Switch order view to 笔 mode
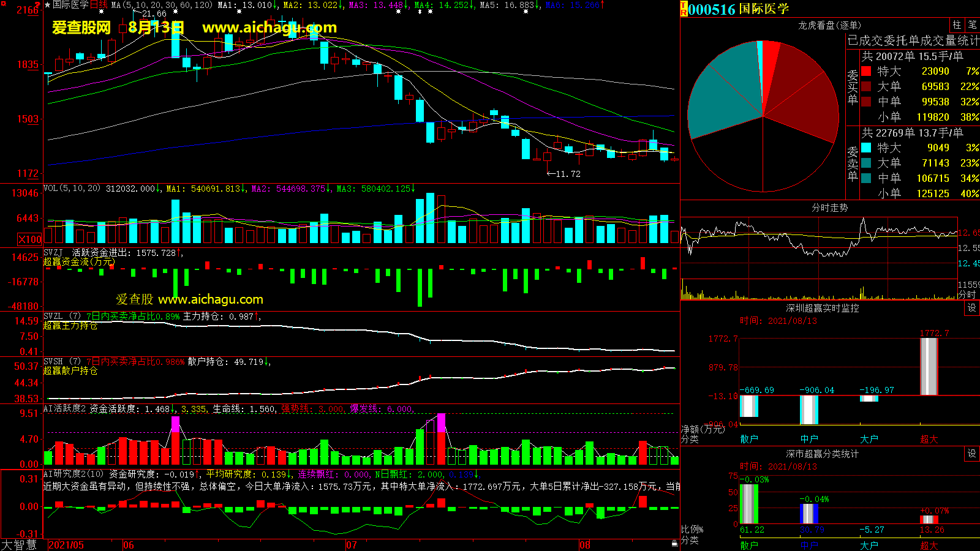Viewport: 980px width, 551px height. coord(972,25)
